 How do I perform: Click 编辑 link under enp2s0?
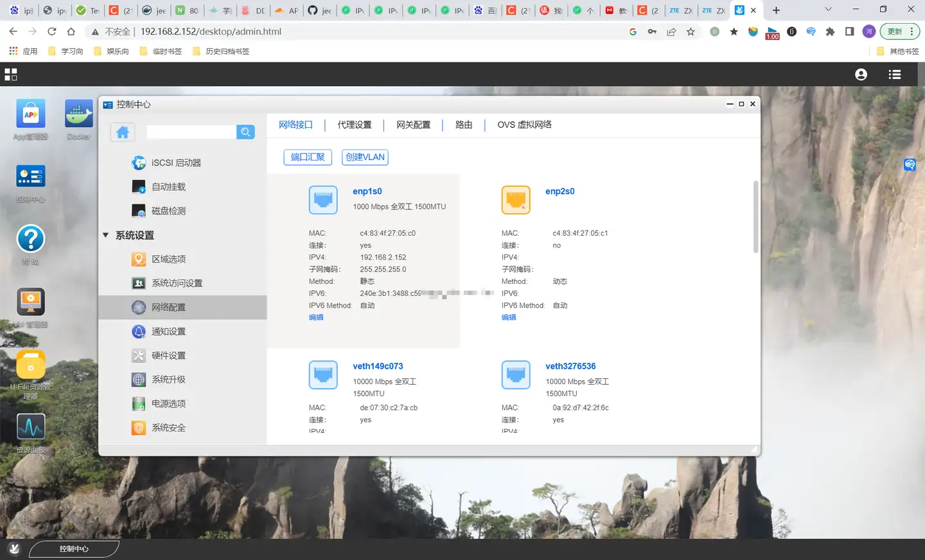(x=509, y=317)
